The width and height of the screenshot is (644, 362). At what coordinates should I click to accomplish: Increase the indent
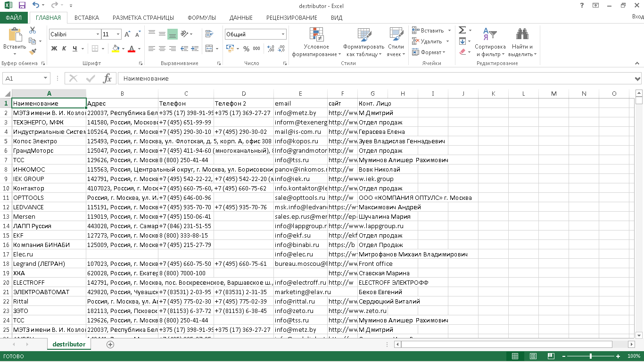(194, 49)
